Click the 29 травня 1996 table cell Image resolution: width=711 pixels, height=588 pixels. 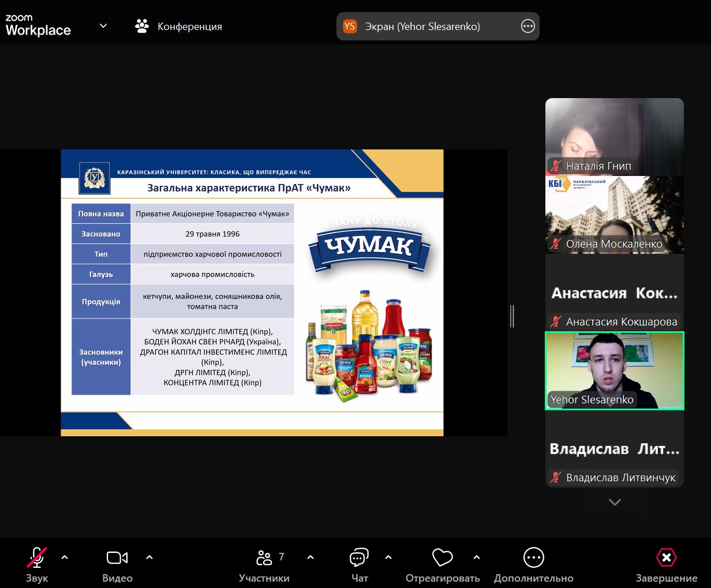tap(212, 234)
